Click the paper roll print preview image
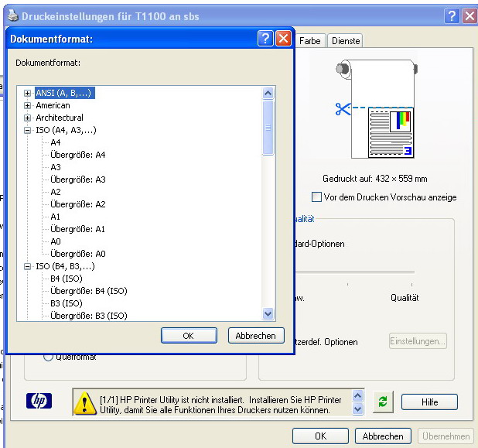The width and height of the screenshot is (478, 448). (x=377, y=109)
